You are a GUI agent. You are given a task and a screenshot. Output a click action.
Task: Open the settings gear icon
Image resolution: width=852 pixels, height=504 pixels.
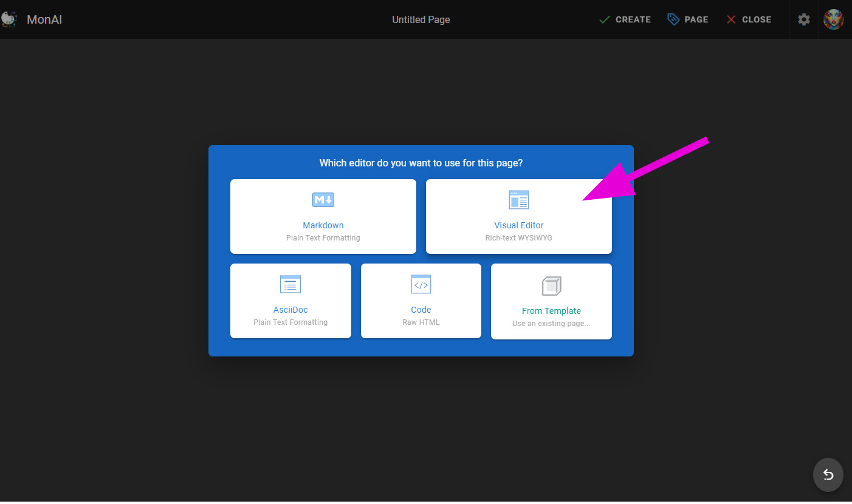coord(803,19)
